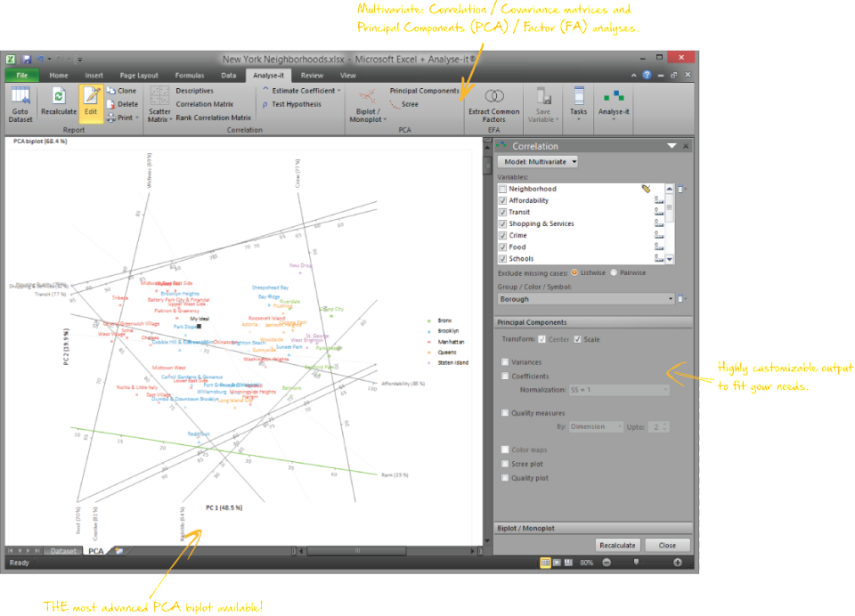Click the Test Hypothesis item
The width and height of the screenshot is (855, 616).
[292, 104]
